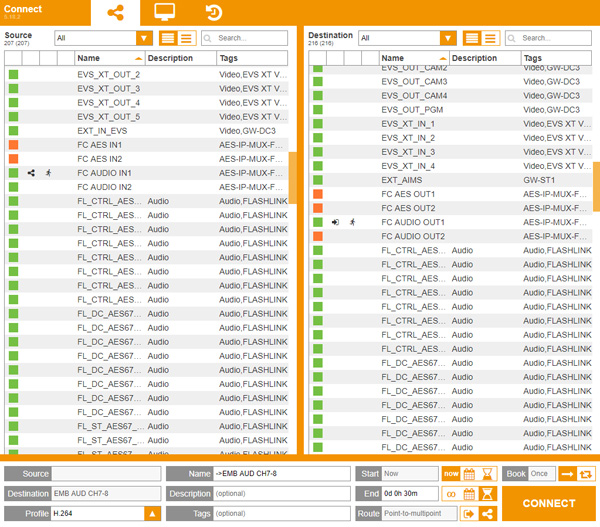
Task: Select source FC AES IN2
Action: pos(147,159)
